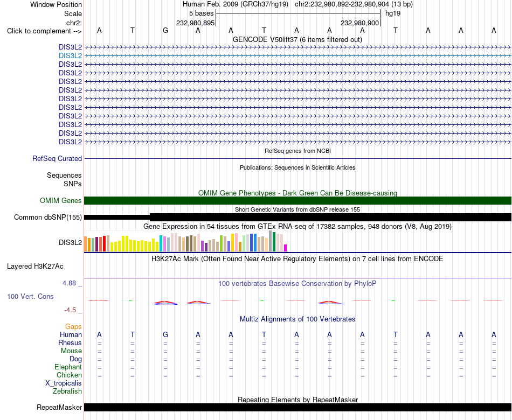Click the black RepeatMasker element bar
Image resolution: width=512 pixels, height=420 pixels.
[x=297, y=407]
